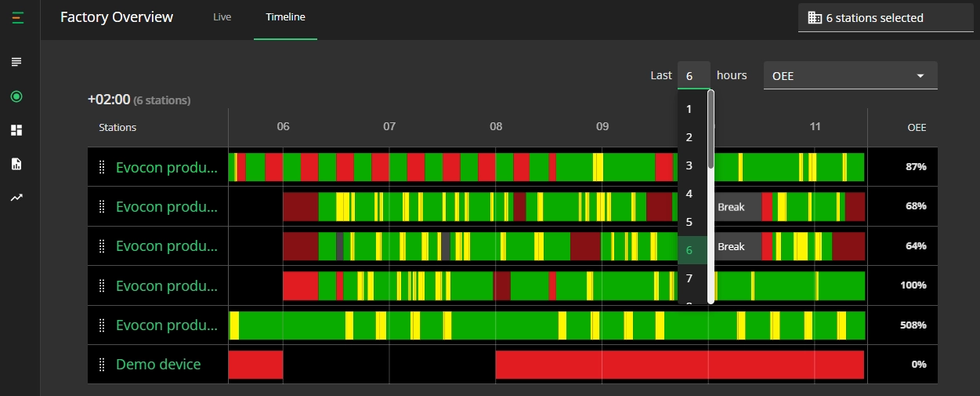Viewport: 980px width, 396px height.
Task: Click the 87% OEE value
Action: pyautogui.click(x=916, y=167)
